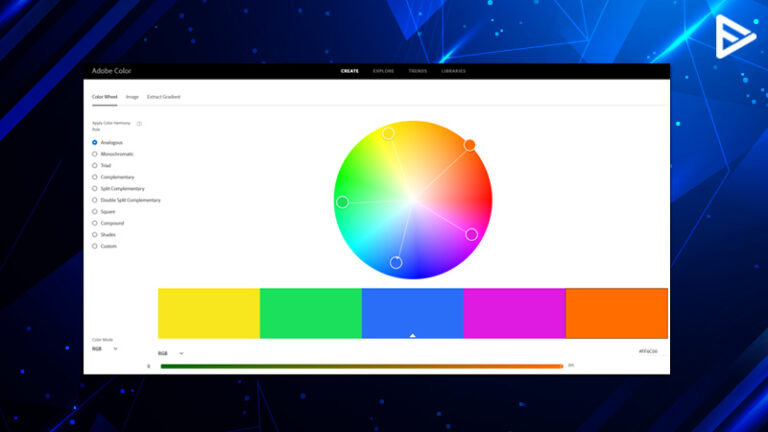Open the Image tab
This screenshot has width=768, height=432.
point(132,97)
